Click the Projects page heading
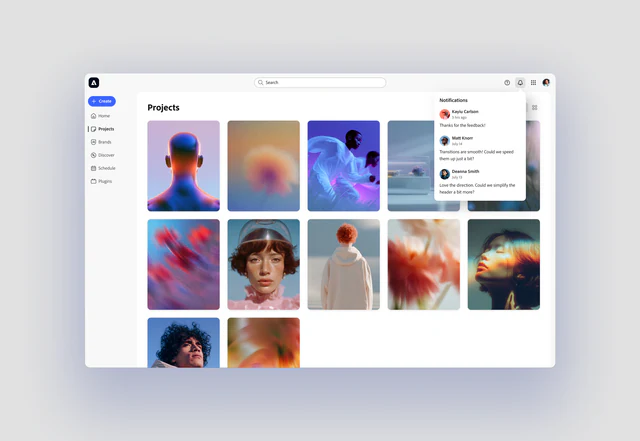Viewport: 640px width, 441px height. tap(163, 107)
